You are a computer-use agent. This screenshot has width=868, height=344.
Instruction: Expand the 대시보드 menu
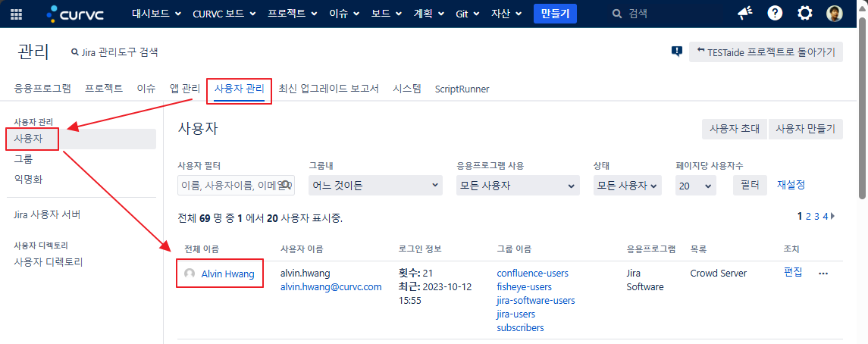[x=157, y=14]
